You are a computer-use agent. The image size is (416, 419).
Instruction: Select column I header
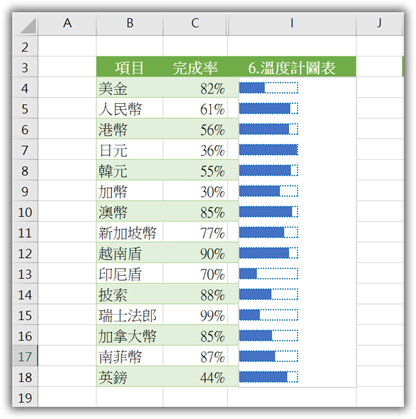point(292,23)
